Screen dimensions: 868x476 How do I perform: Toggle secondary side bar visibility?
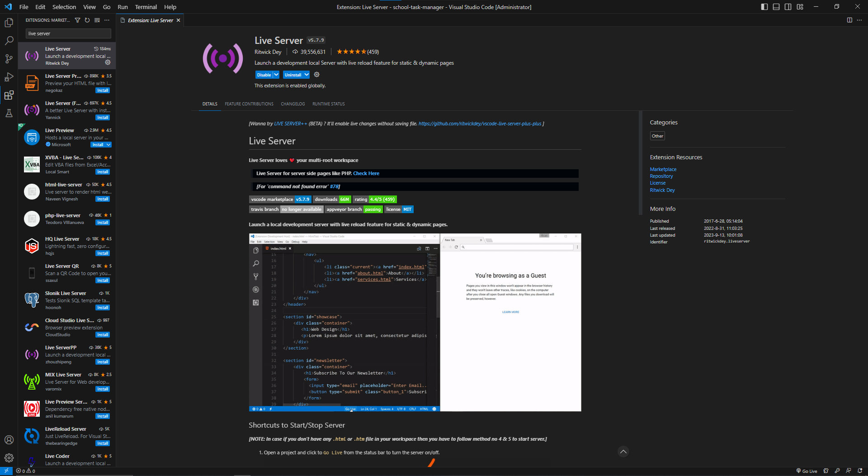[788, 7]
